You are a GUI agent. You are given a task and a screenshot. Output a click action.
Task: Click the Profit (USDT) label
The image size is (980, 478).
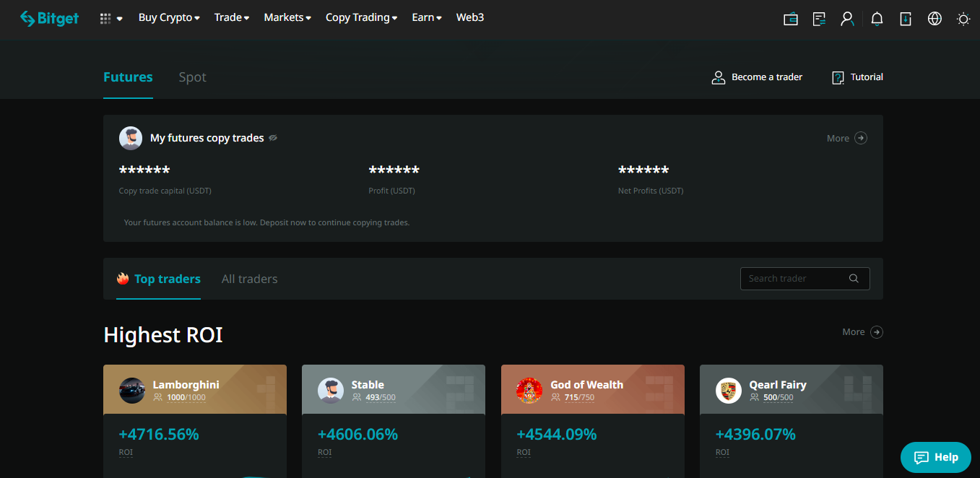392,191
